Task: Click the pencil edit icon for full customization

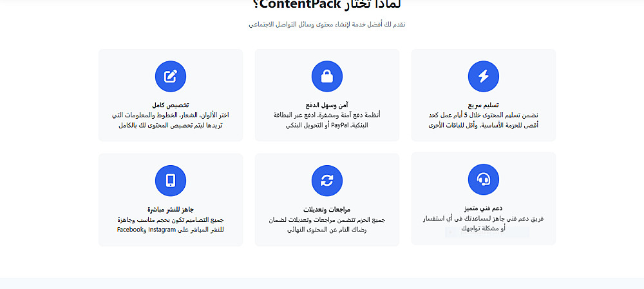Action: click(x=171, y=76)
